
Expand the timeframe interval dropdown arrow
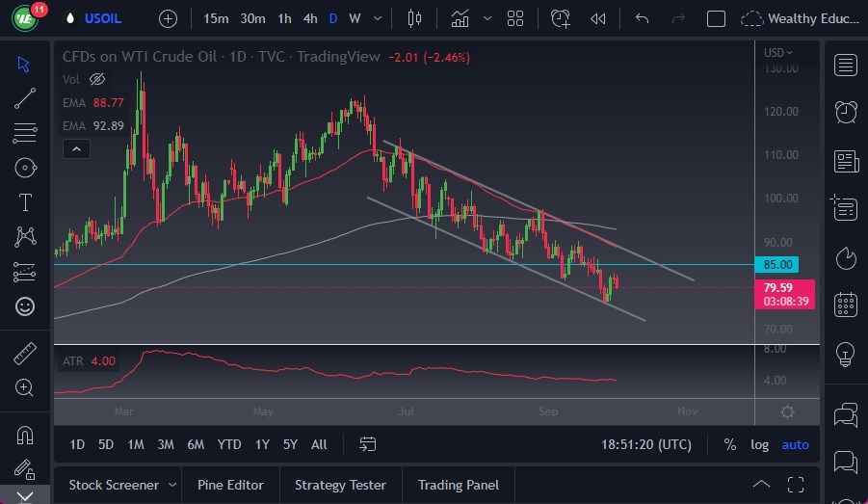pos(378,18)
